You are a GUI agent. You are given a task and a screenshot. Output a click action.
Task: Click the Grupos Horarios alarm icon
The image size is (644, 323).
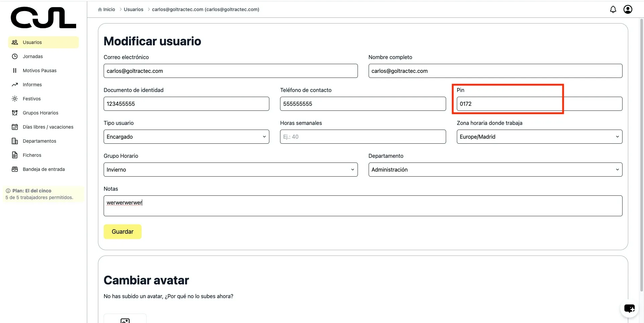(15, 113)
